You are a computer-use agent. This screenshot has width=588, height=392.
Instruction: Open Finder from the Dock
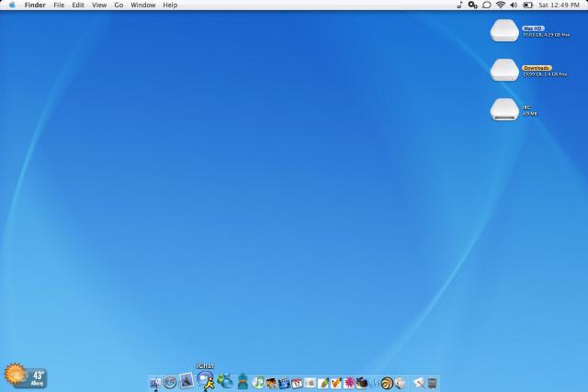(x=155, y=383)
